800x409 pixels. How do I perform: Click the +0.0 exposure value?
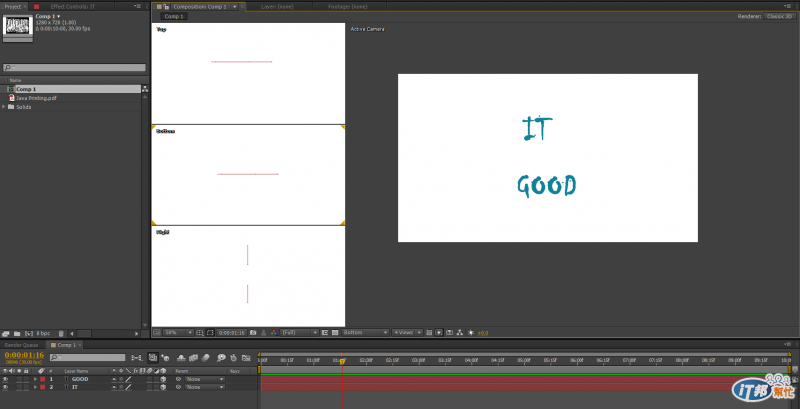tap(483, 333)
